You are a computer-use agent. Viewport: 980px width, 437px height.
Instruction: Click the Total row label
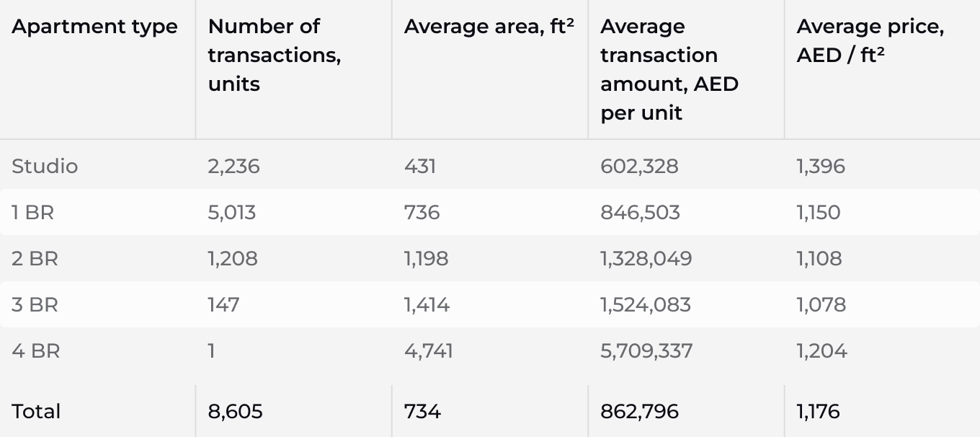pyautogui.click(x=36, y=412)
